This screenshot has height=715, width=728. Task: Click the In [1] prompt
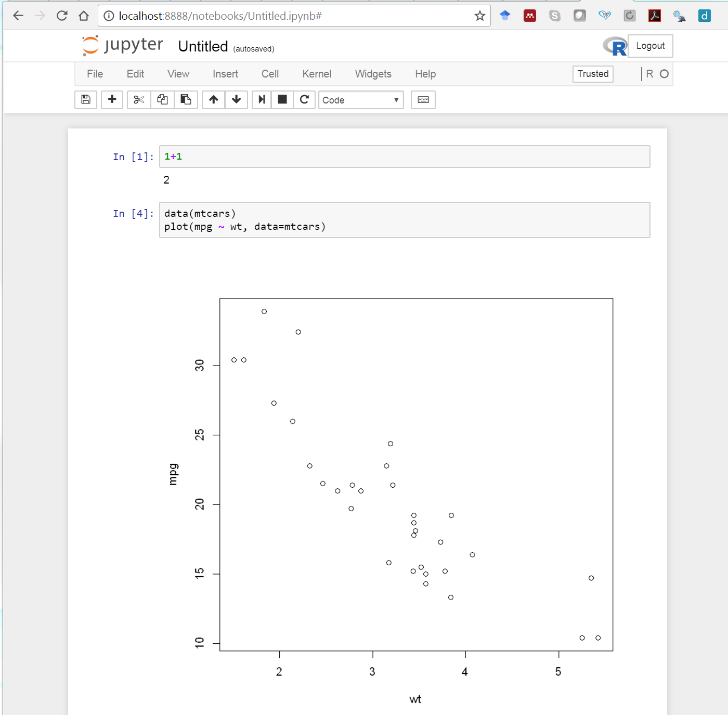pyautogui.click(x=133, y=157)
